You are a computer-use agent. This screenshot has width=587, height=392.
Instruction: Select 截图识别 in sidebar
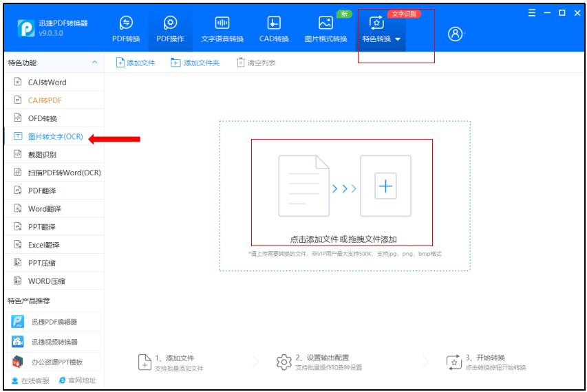pos(54,155)
